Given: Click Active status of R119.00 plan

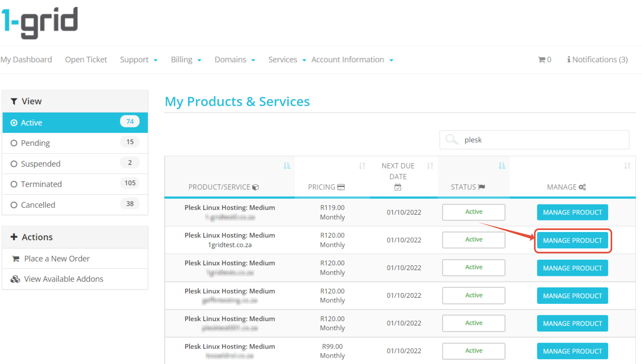Looking at the screenshot, I should 474,212.
